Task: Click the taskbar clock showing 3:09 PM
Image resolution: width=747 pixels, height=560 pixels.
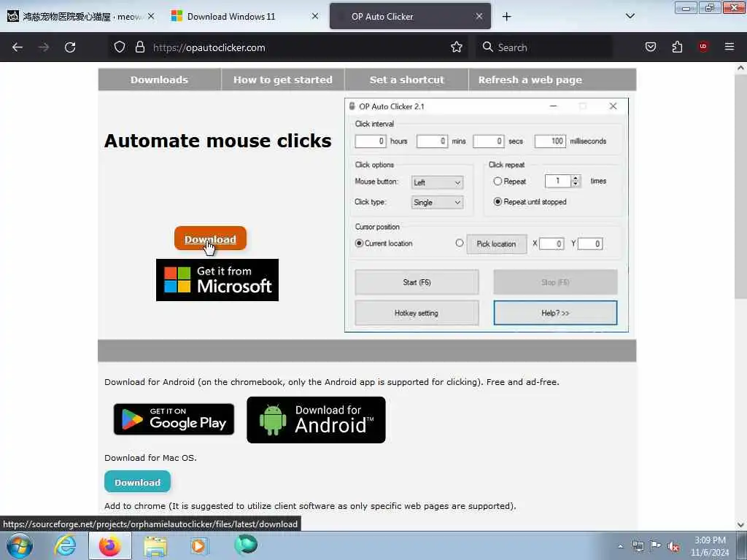Action: tap(710, 546)
